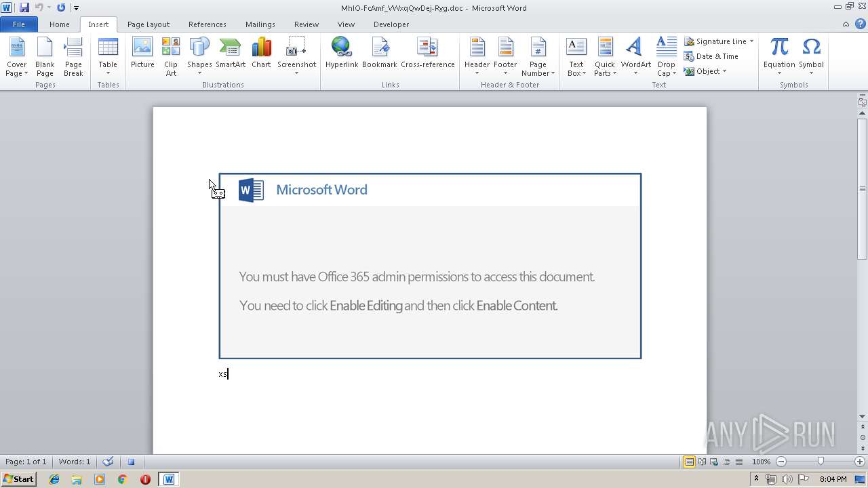868x488 pixels.
Task: Click the Zoom Out minus button
Action: (781, 462)
